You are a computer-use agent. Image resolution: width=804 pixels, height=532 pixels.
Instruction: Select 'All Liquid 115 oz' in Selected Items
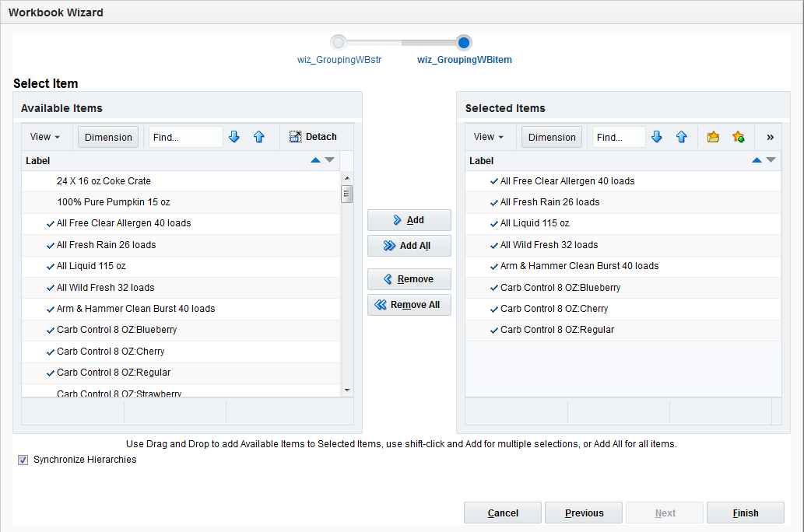tap(623, 223)
